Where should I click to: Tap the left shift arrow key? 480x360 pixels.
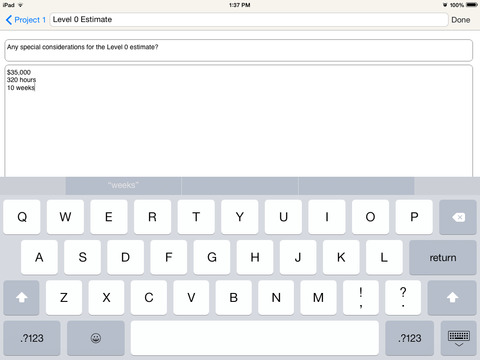click(21, 297)
